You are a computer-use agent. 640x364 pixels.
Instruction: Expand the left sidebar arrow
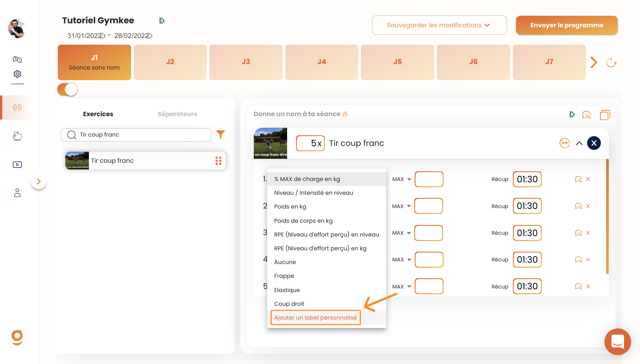coord(38,181)
